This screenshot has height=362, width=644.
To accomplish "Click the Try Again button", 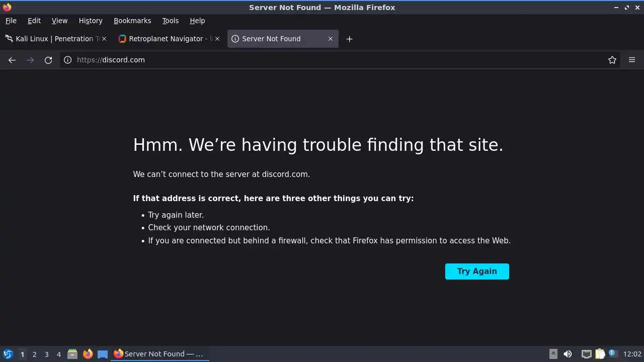I will [x=477, y=271].
